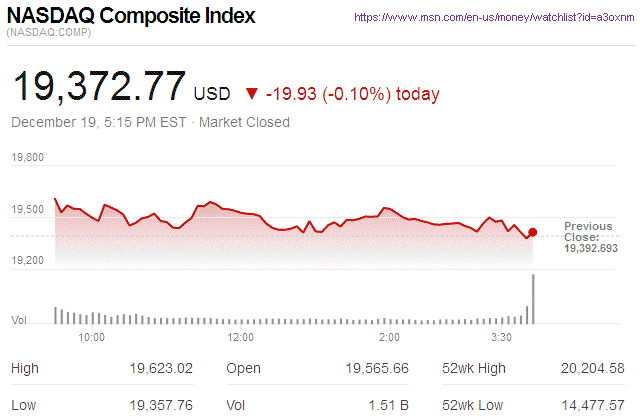Click the 12:00 time axis label
The image size is (640, 420).
click(x=241, y=338)
